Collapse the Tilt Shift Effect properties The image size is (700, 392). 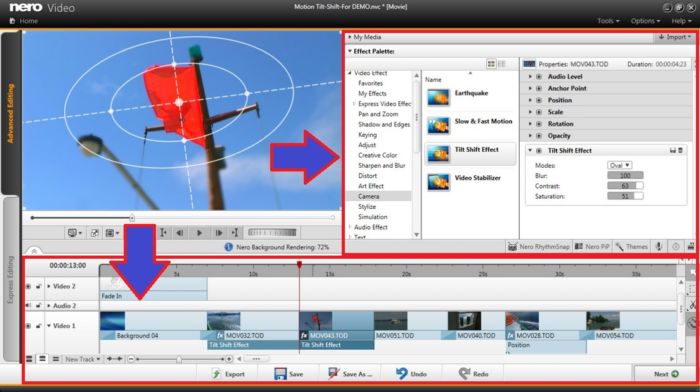(530, 150)
